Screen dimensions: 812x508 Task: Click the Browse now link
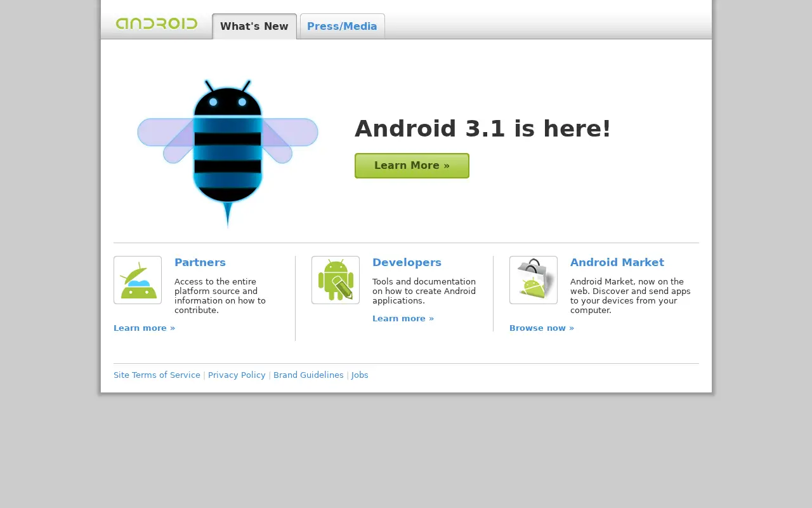point(542,328)
